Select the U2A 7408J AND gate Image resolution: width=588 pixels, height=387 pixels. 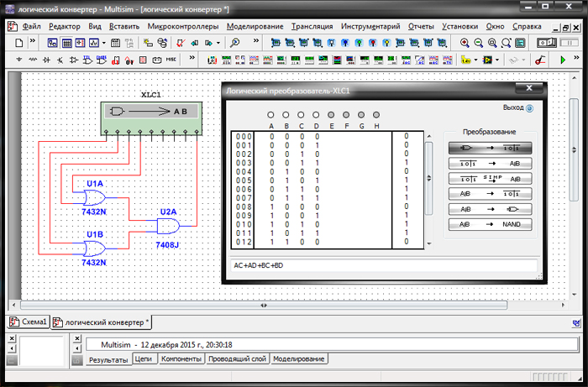[x=168, y=227]
